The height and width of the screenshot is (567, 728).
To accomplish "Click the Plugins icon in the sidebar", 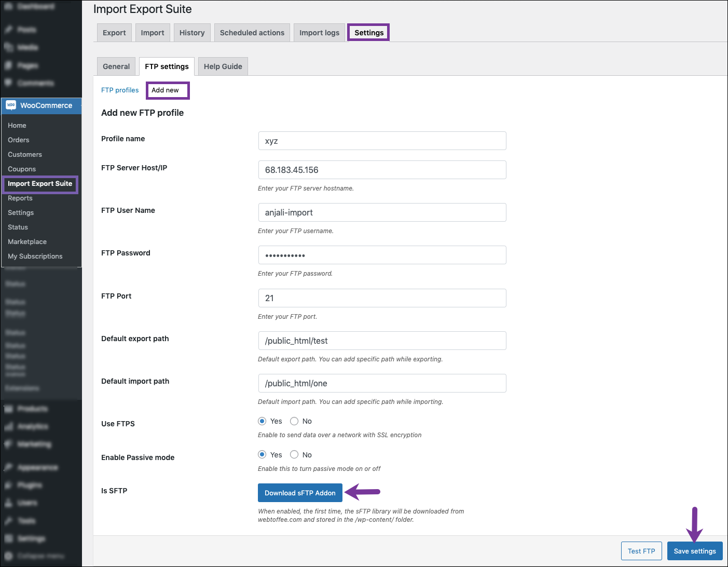I will (8, 485).
